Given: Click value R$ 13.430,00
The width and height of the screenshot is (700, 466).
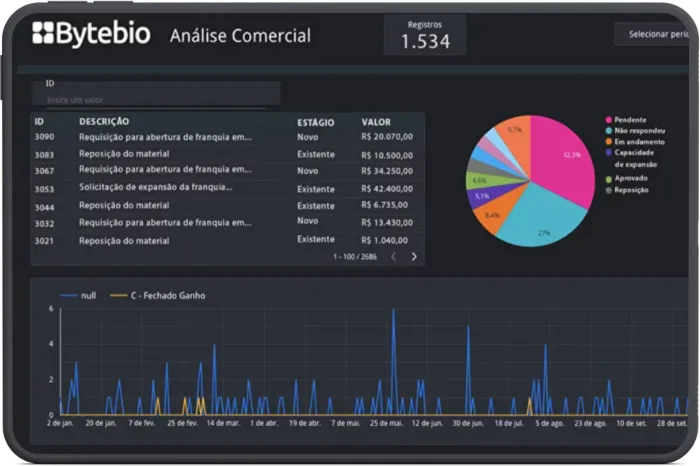Looking at the screenshot, I should pos(387,222).
